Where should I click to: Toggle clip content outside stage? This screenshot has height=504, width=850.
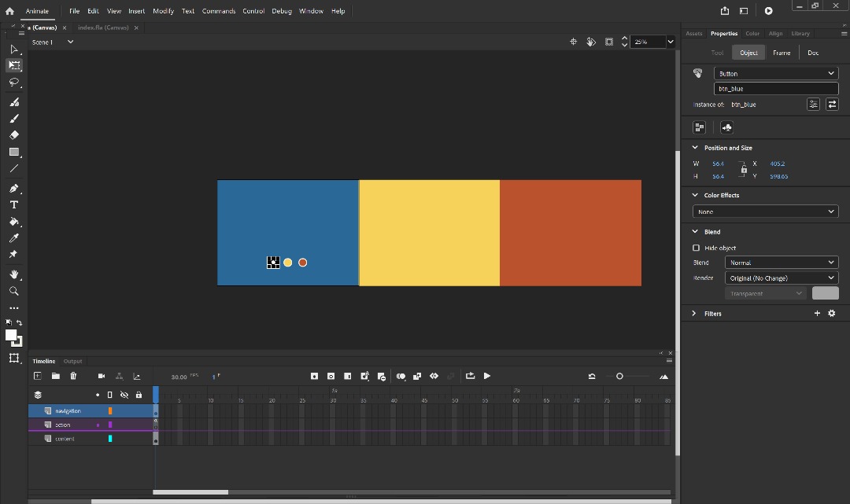tap(609, 42)
